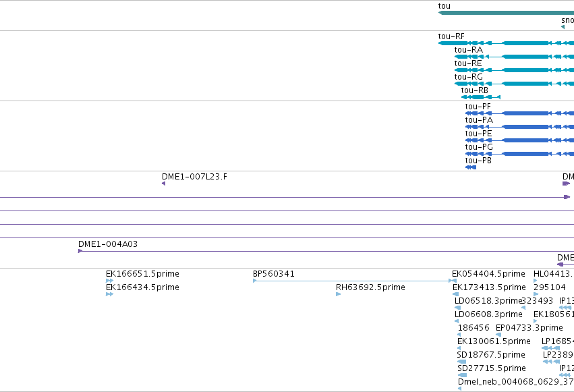Click the IP13 EST label

pyautogui.click(x=567, y=301)
